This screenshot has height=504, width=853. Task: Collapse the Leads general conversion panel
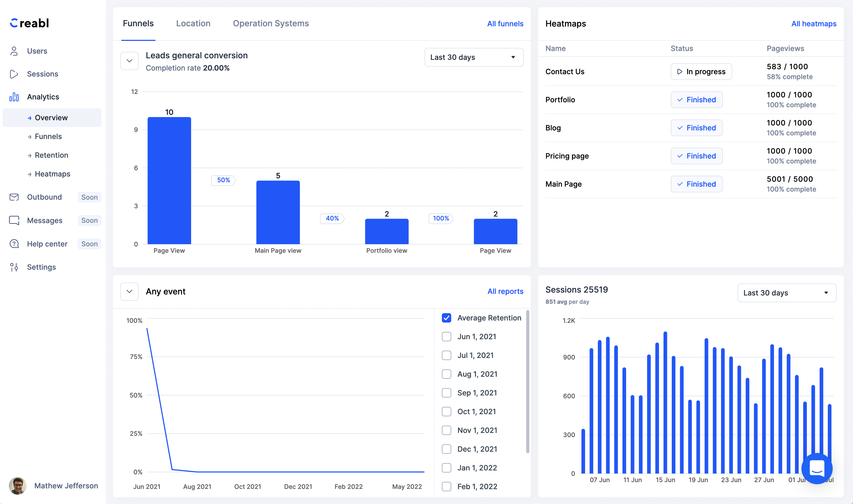[x=129, y=60]
